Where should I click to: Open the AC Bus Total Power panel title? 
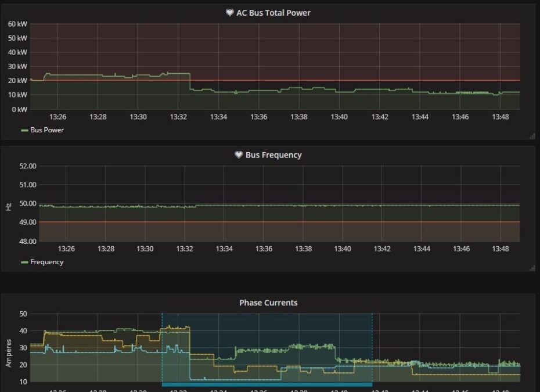click(273, 13)
